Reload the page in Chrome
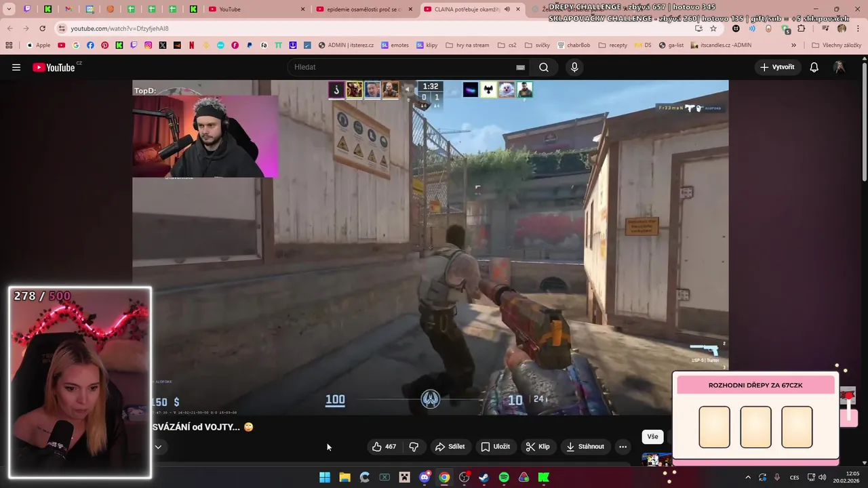This screenshot has height=488, width=868. (x=42, y=28)
